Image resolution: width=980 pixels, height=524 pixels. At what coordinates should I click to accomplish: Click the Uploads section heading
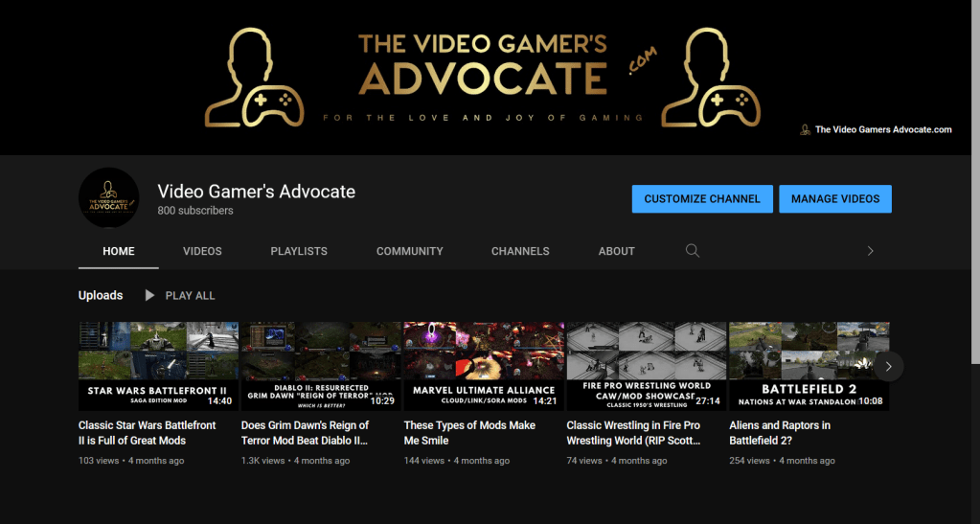(101, 296)
